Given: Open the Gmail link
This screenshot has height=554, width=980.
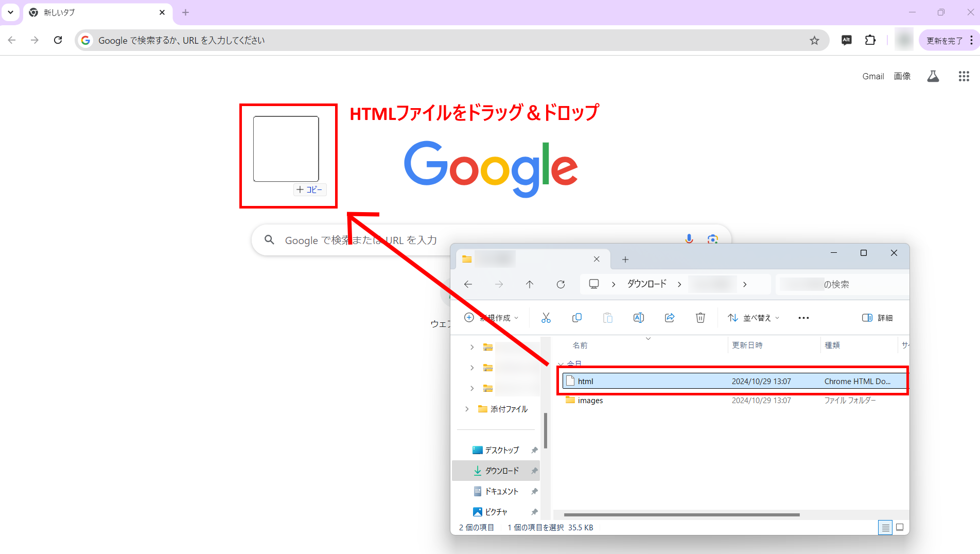Looking at the screenshot, I should coord(873,76).
